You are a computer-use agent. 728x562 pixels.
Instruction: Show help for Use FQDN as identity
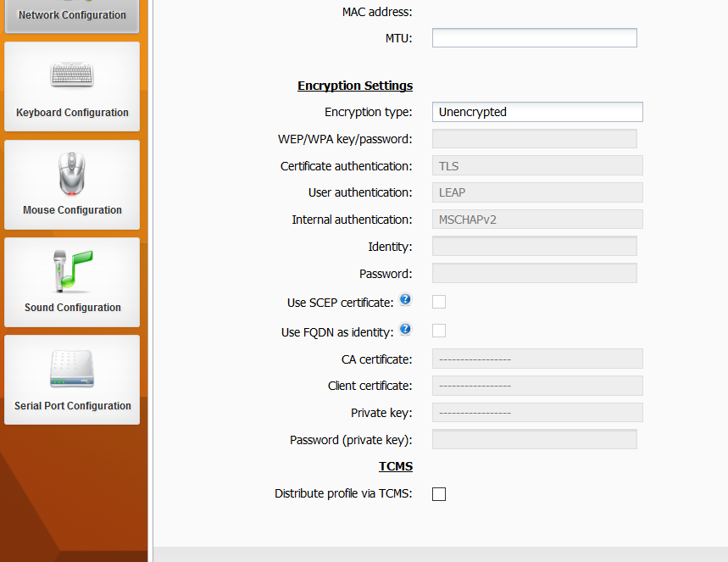pyautogui.click(x=405, y=329)
